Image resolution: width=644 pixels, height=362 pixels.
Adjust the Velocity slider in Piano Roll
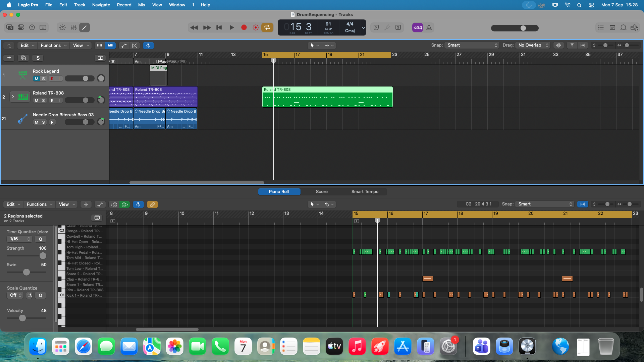click(x=22, y=318)
